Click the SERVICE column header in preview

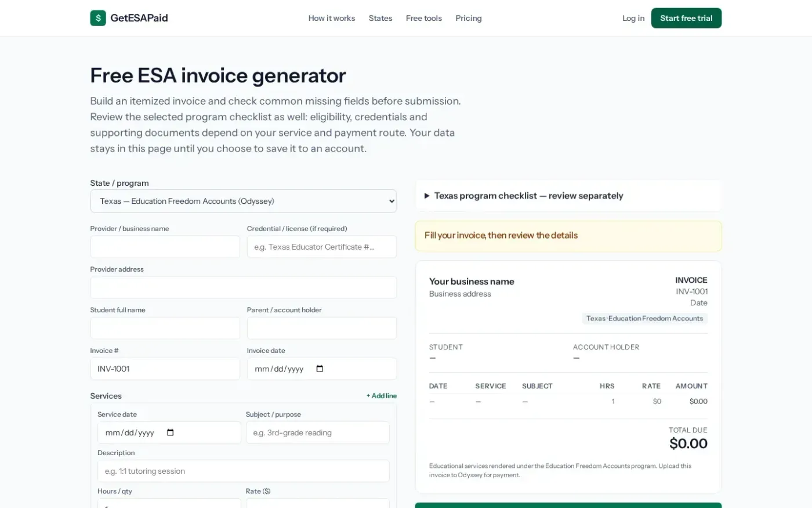(x=491, y=386)
